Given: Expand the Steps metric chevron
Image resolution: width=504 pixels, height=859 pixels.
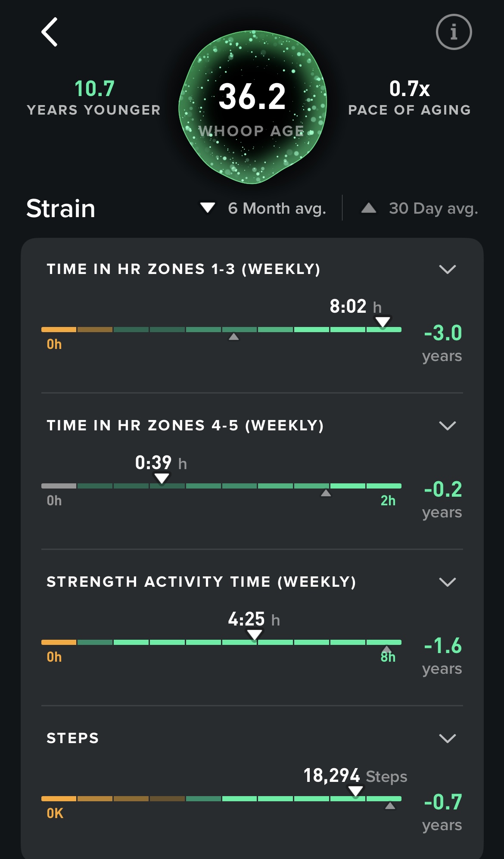Looking at the screenshot, I should (447, 739).
